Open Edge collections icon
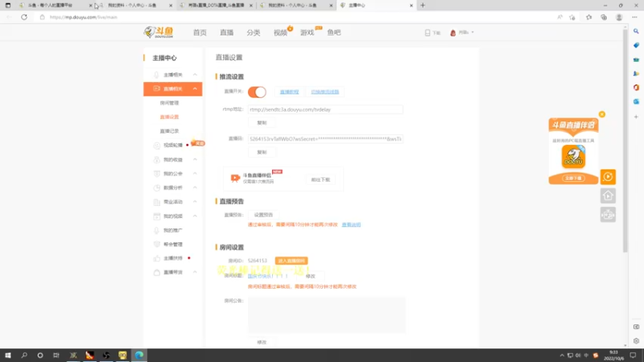 [604, 17]
